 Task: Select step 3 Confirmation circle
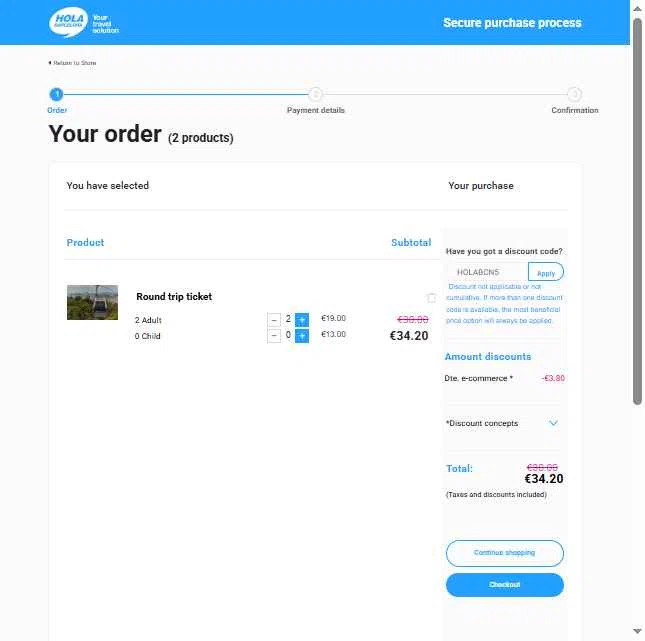coord(575,95)
